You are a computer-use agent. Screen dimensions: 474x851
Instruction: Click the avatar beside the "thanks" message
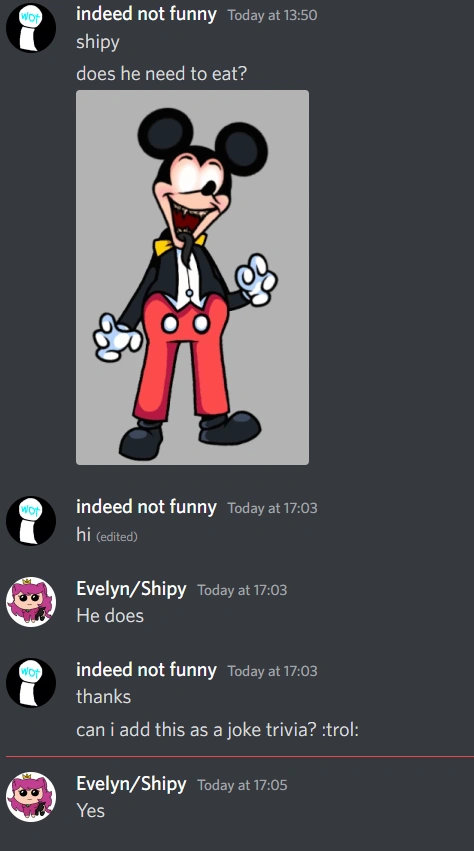pyautogui.click(x=31, y=683)
